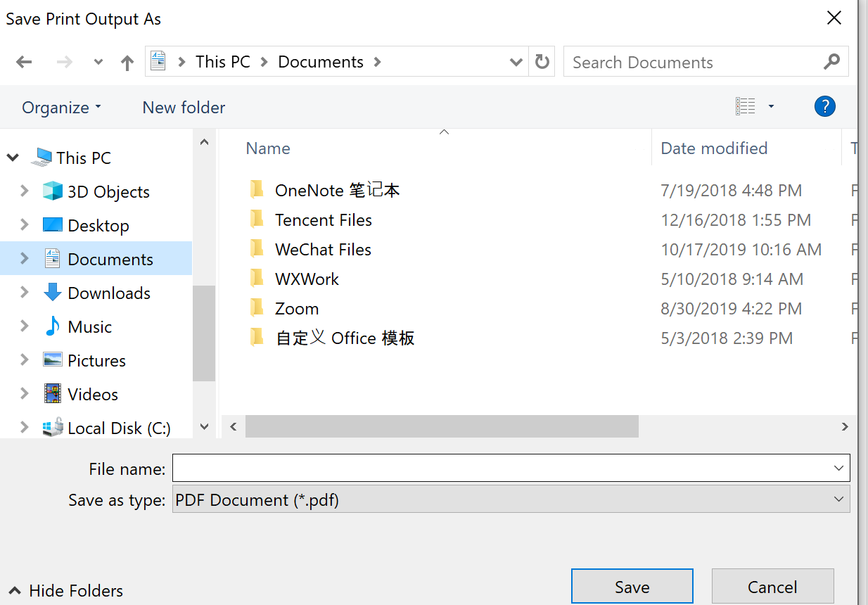Open the recent locations dropdown arrow

click(x=98, y=63)
